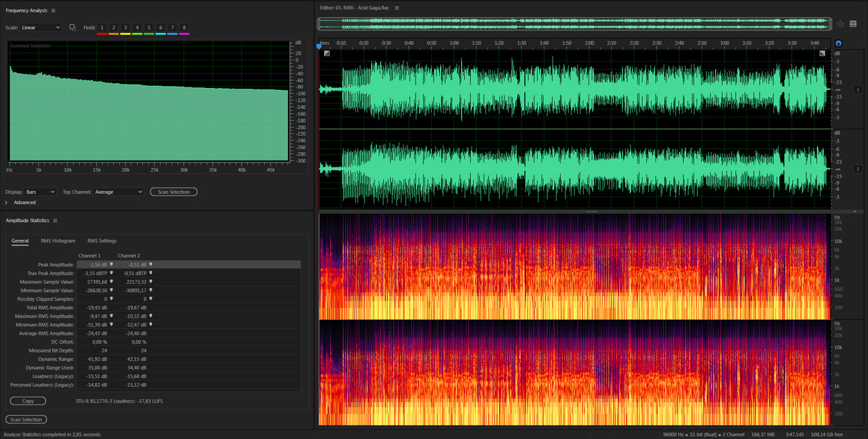Select the Average RMS Amplitude -24,43 dB value
Viewport: 868px width, 439px height.
(98, 333)
